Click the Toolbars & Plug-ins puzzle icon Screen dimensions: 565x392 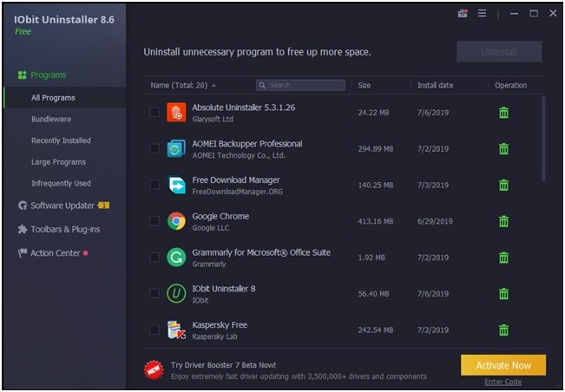(23, 229)
